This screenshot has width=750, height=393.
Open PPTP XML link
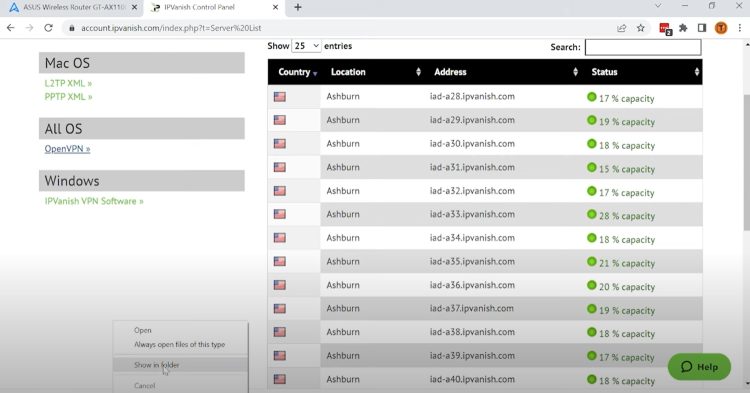(68, 97)
